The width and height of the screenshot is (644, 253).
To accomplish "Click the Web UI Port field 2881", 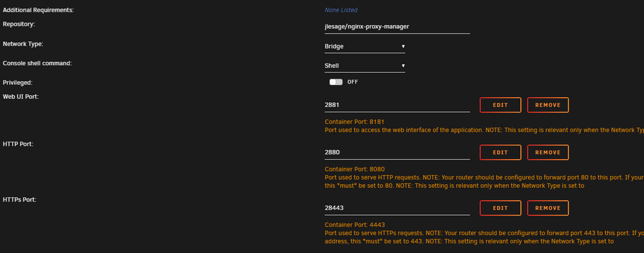I will tap(397, 105).
